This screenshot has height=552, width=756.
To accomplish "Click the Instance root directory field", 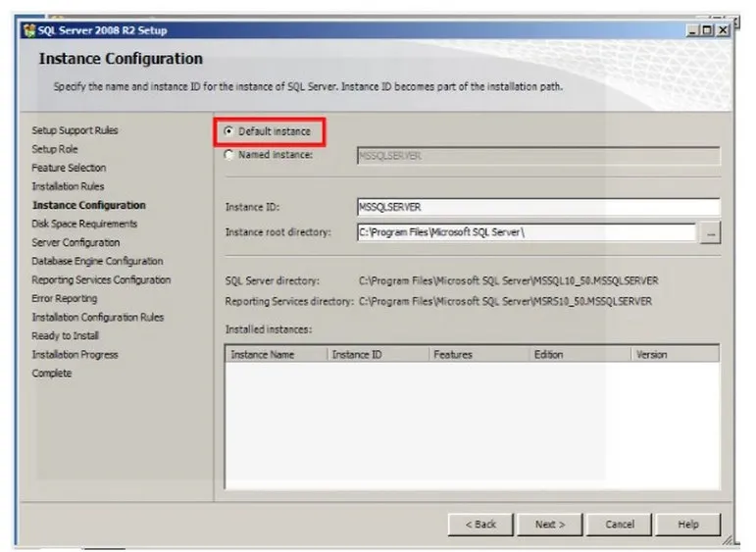I will point(526,232).
